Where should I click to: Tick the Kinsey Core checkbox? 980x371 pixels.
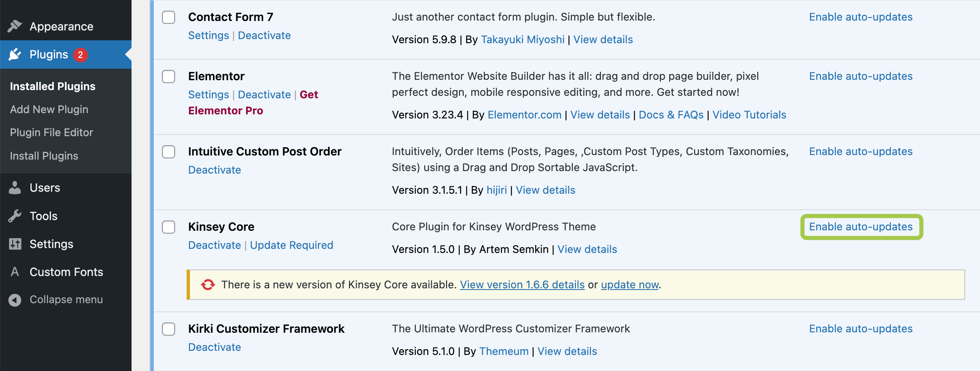[169, 227]
